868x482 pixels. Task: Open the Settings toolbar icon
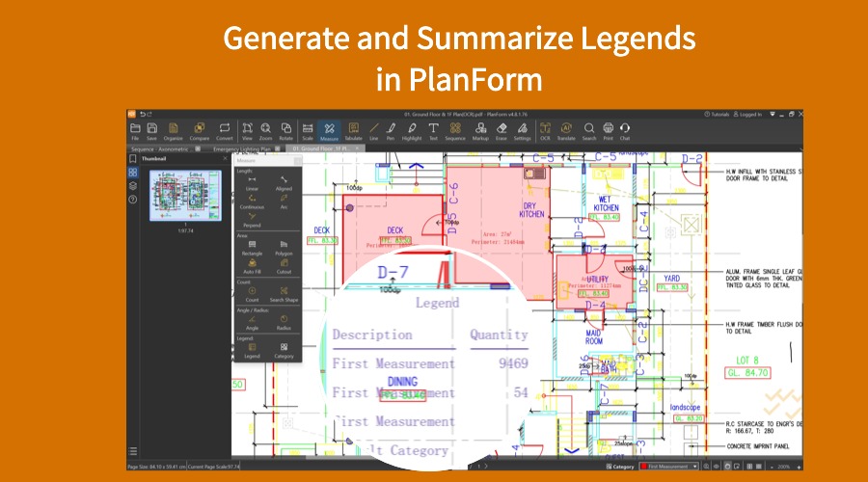522,132
